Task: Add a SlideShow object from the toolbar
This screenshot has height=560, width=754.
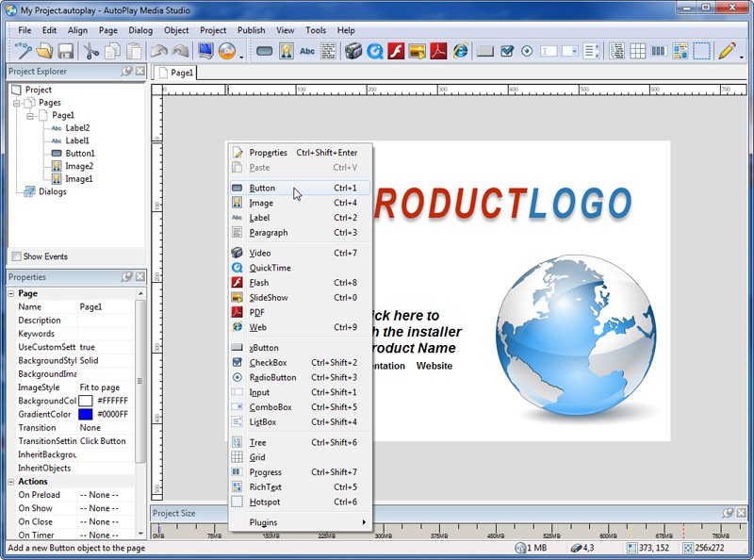Action: [418, 51]
